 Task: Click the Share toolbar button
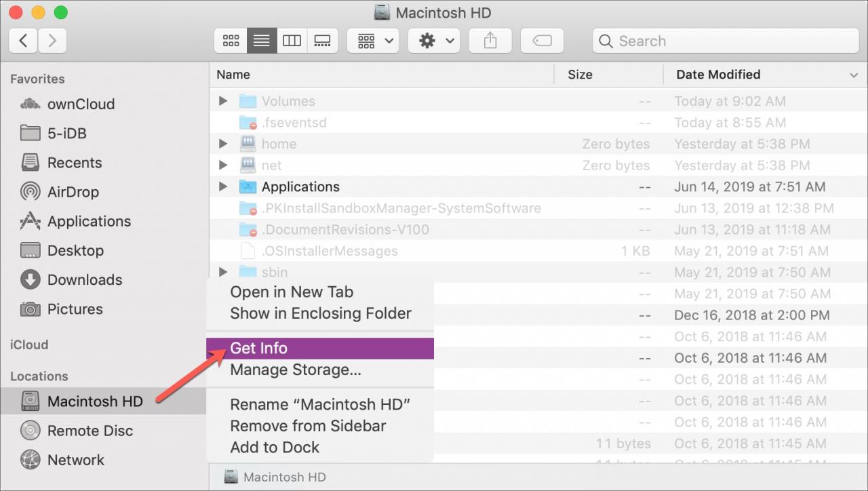click(x=490, y=41)
